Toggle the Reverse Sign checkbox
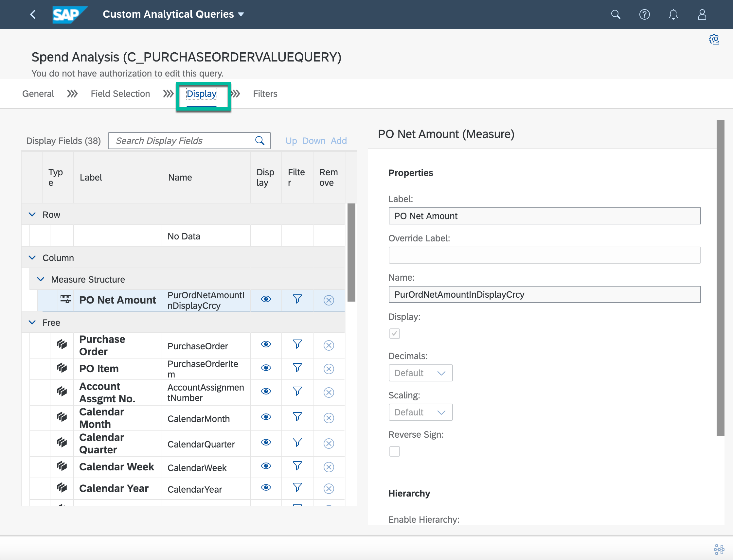Viewport: 733px width, 560px height. click(394, 451)
